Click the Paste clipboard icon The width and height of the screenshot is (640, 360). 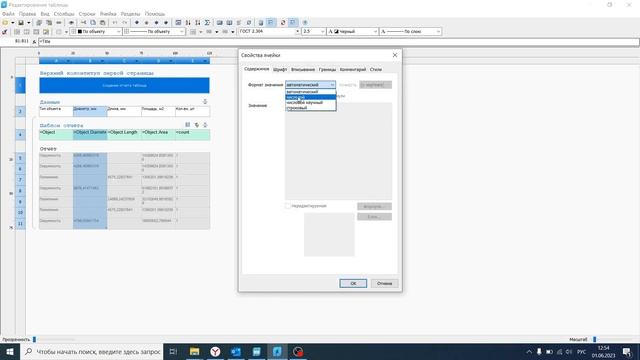102,23
